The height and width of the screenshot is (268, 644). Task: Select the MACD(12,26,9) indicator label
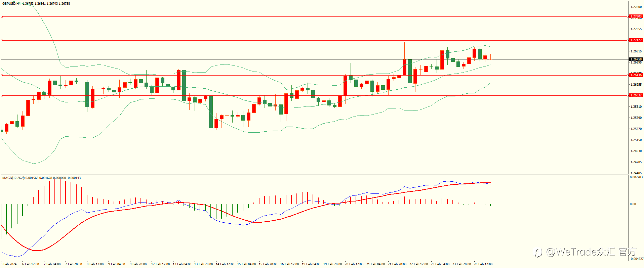click(x=13, y=178)
